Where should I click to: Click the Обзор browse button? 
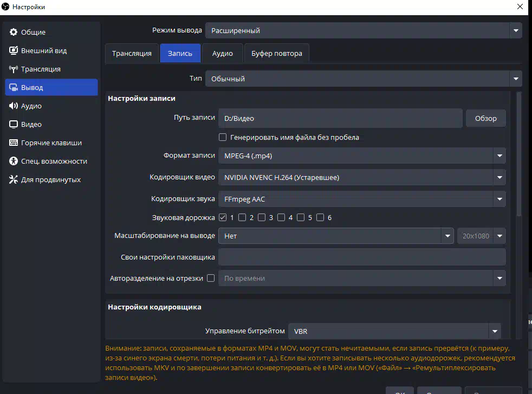click(485, 119)
